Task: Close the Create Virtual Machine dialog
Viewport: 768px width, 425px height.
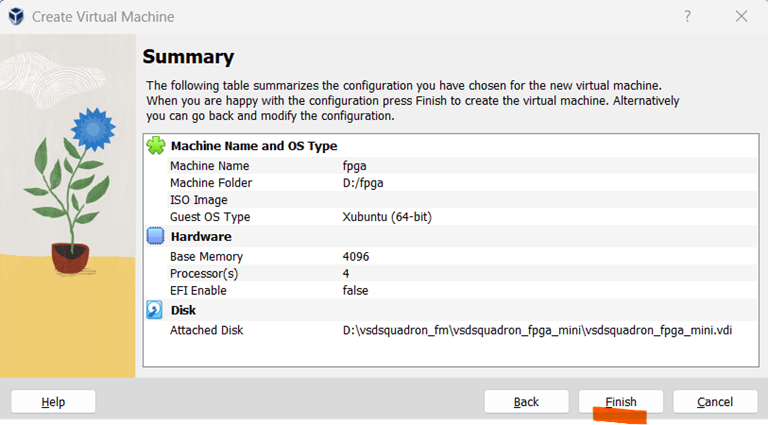Action: point(742,17)
